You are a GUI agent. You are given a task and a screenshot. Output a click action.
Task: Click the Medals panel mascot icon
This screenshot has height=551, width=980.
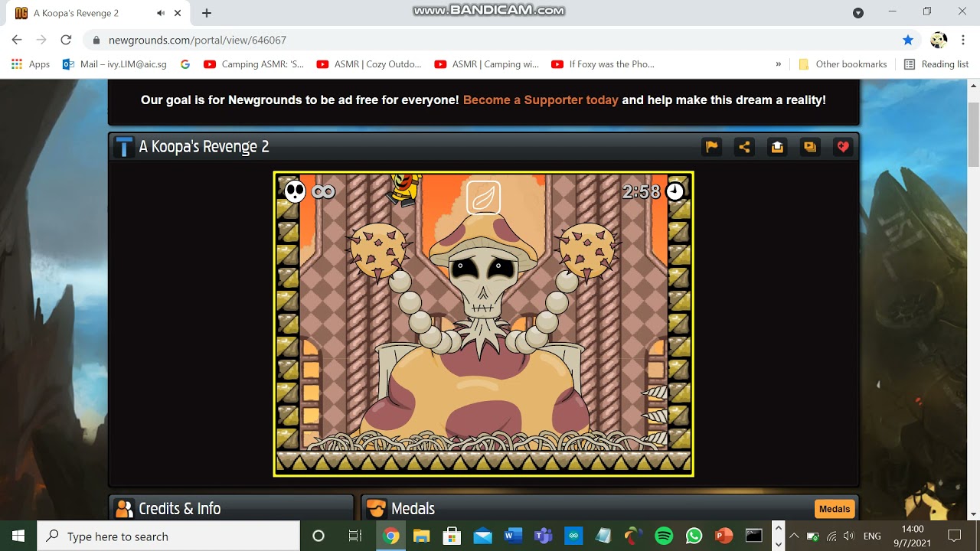pyautogui.click(x=376, y=509)
